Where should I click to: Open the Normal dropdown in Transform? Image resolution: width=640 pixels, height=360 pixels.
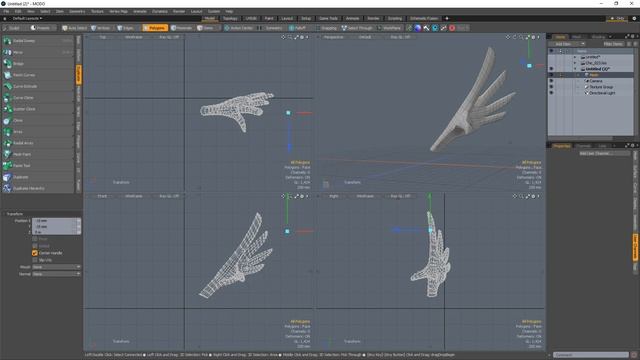56,274
